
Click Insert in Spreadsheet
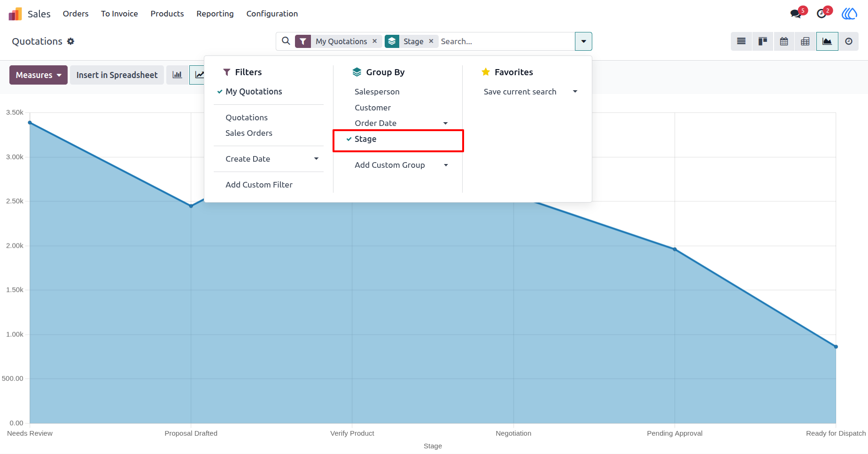[x=117, y=75]
